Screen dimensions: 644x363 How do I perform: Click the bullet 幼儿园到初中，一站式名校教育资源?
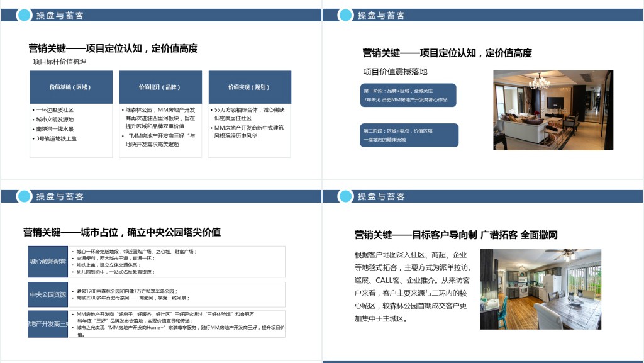click(113, 272)
